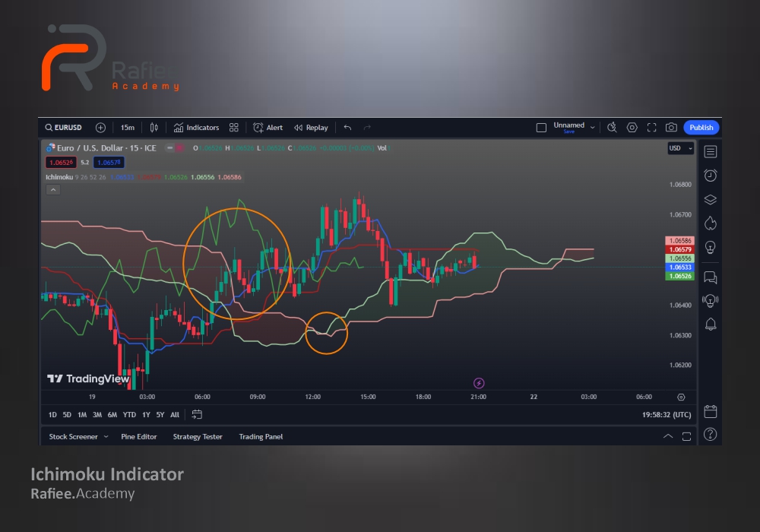Click the 1.06586 pink price label
This screenshot has width=760, height=532.
click(679, 241)
